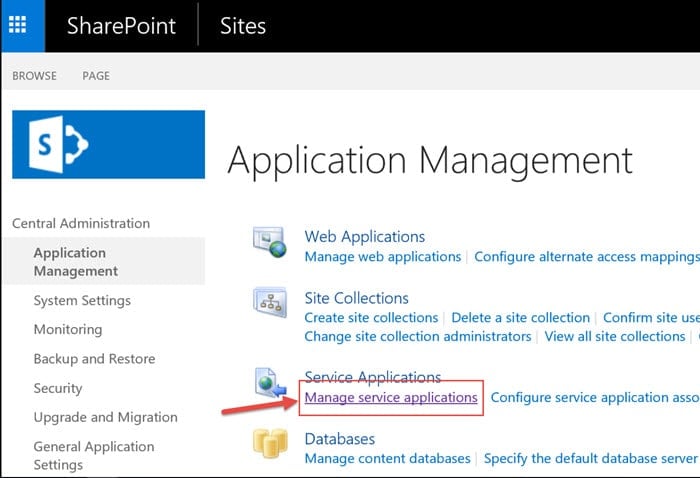This screenshot has width=700, height=478.
Task: Click the Site Collections heading link
Action: tap(356, 298)
